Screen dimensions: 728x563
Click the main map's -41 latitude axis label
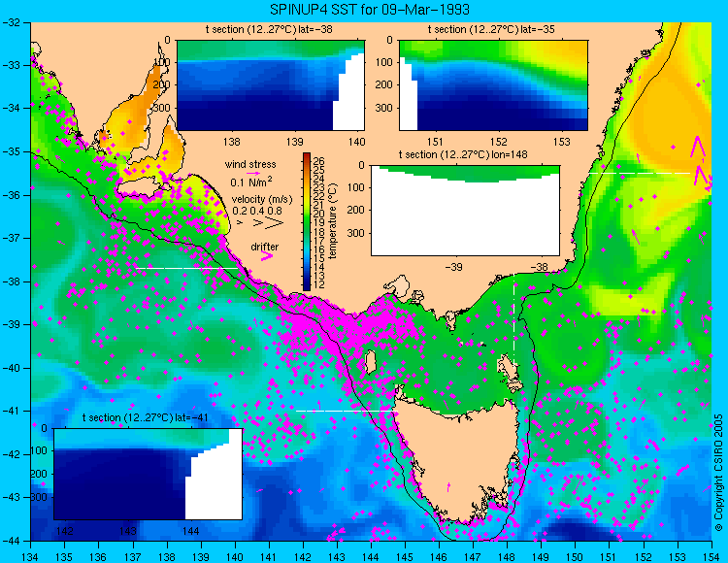[x=11, y=412]
